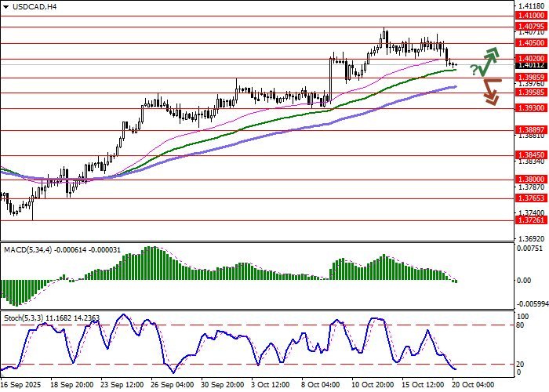Click the current price 1.40112 label
549x392 pixels.
[x=531, y=66]
